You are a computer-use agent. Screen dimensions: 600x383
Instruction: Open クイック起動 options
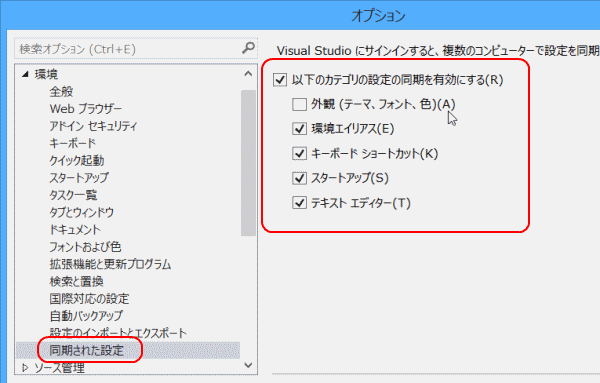tap(77, 161)
